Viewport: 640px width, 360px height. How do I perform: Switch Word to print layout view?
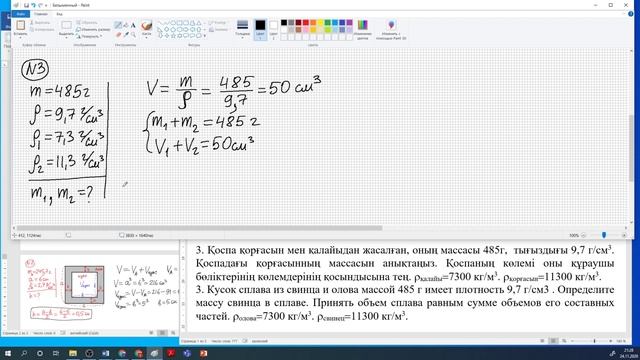[553, 341]
